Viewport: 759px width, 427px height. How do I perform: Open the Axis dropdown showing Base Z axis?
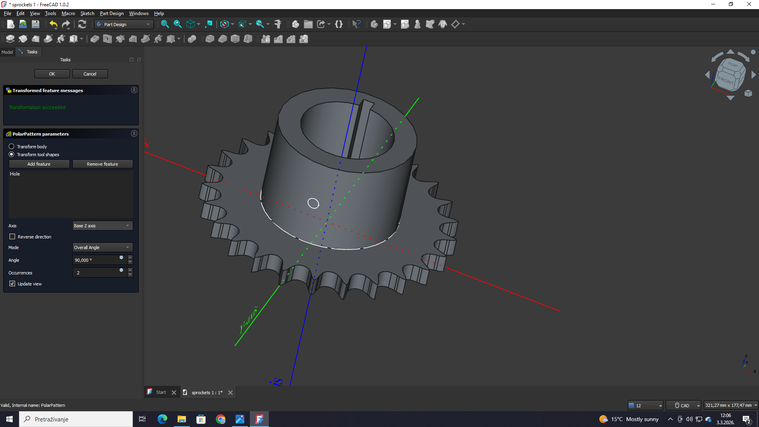[x=102, y=226]
